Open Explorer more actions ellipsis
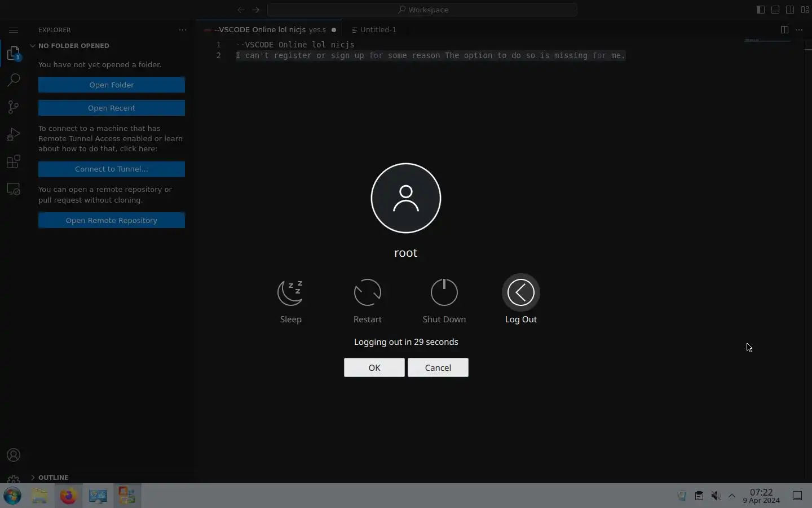The image size is (812, 508). pos(183,30)
